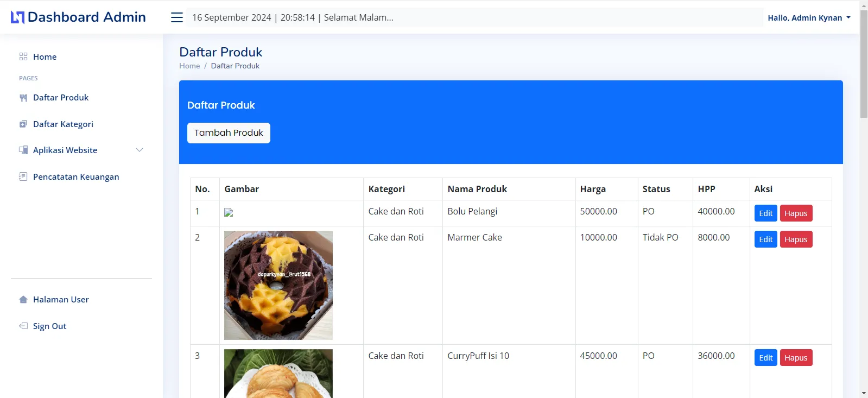The width and height of the screenshot is (868, 398).
Task: Delete Bolu Pelangi with Hapus button
Action: [796, 213]
